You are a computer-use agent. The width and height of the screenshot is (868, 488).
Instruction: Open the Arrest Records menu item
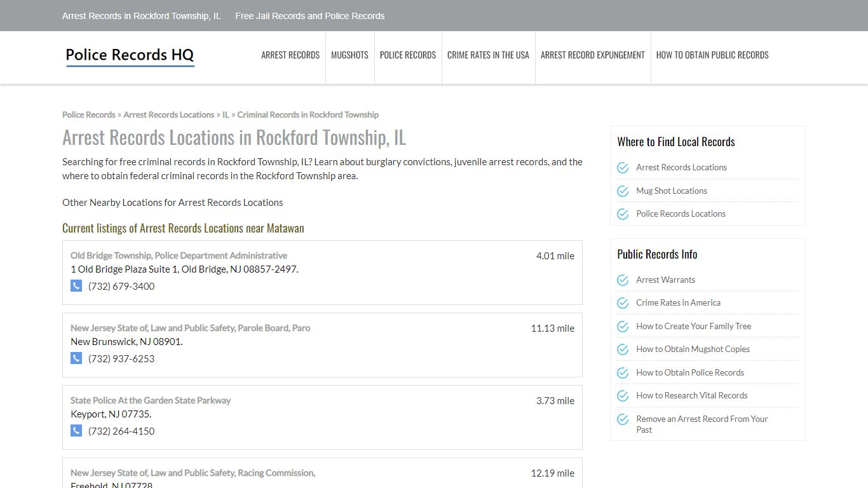pos(290,55)
